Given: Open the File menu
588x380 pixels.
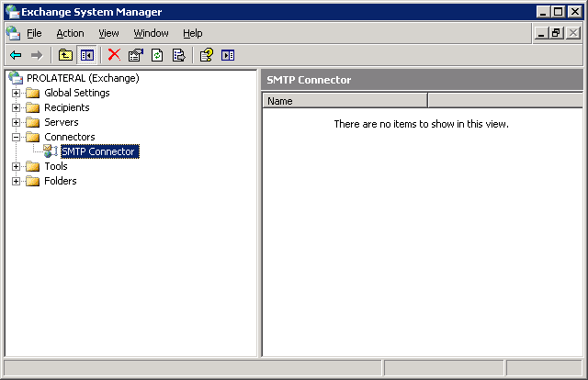Looking at the screenshot, I should [34, 33].
